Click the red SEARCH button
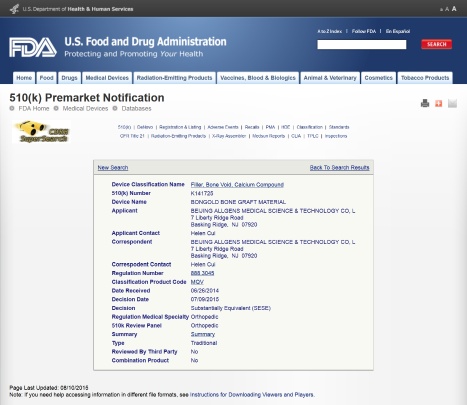The width and height of the screenshot is (467, 405). tap(437, 44)
